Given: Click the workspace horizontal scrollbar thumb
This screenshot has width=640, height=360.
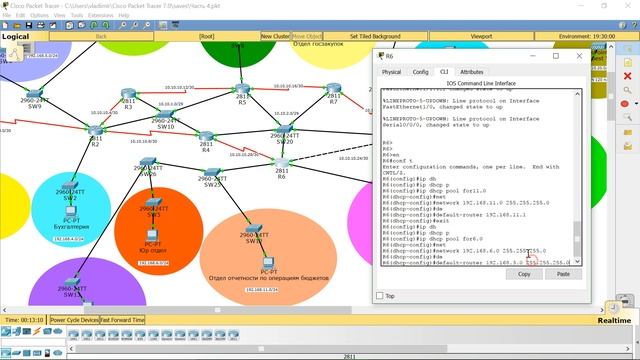Looking at the screenshot, I should [x=218, y=310].
